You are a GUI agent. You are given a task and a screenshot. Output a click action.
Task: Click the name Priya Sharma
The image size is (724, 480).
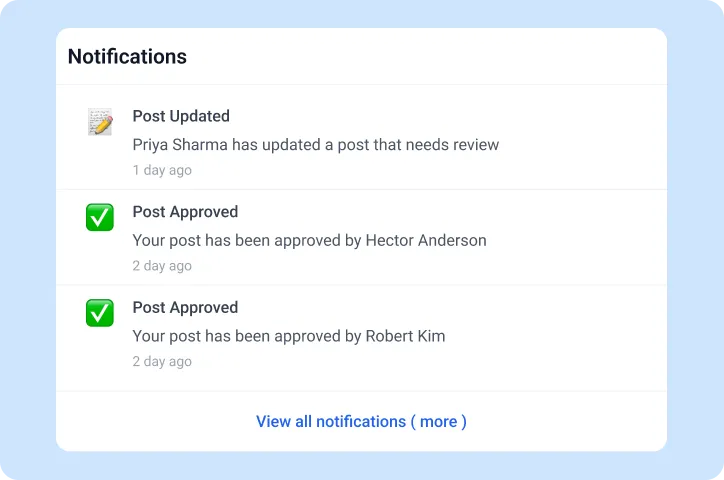[x=180, y=145]
